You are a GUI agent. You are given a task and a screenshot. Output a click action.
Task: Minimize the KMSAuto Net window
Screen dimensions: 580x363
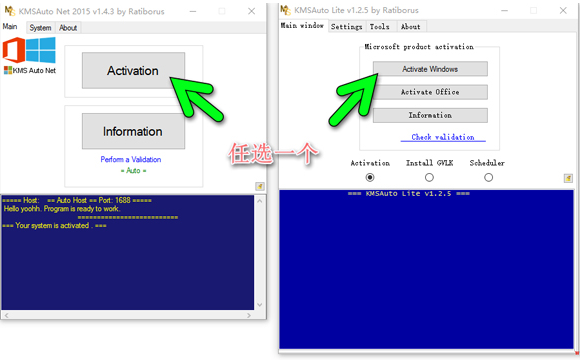click(193, 11)
